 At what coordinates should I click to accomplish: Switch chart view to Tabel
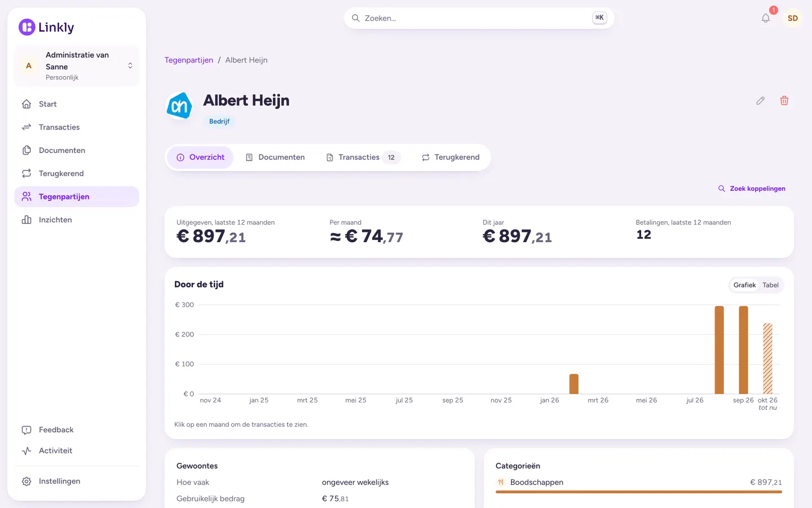[x=770, y=285]
